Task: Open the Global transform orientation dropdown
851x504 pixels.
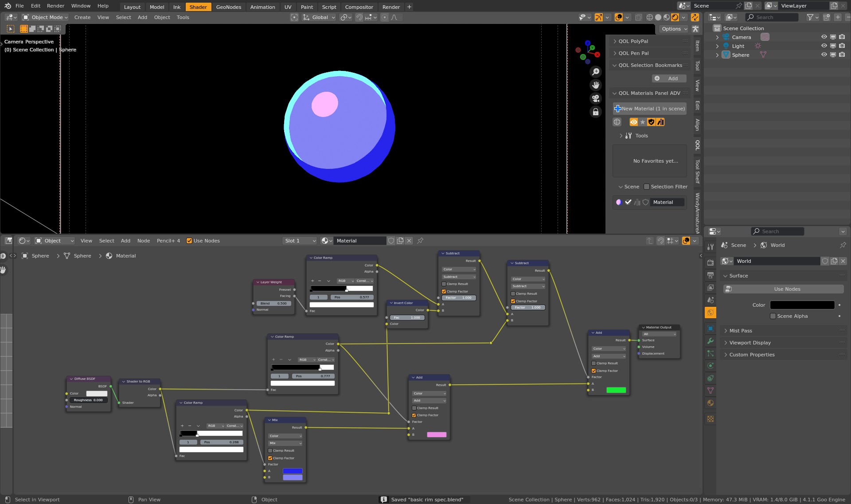Action: pos(319,17)
